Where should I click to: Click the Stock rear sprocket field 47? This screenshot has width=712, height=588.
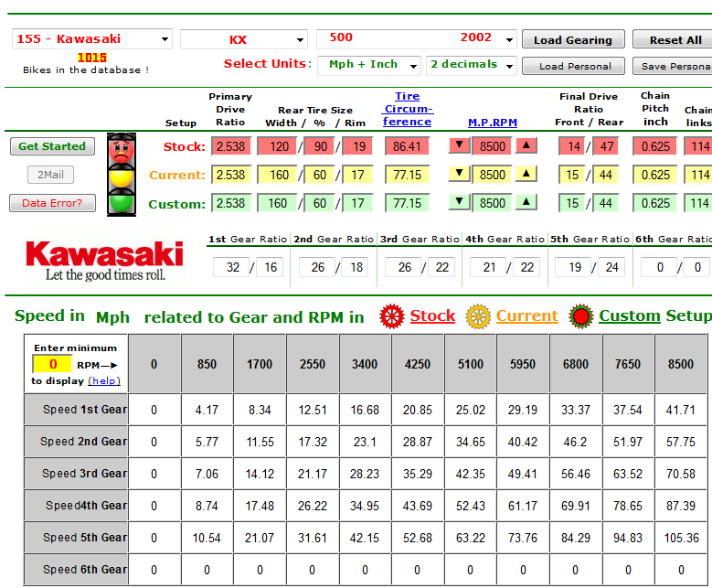point(605,146)
